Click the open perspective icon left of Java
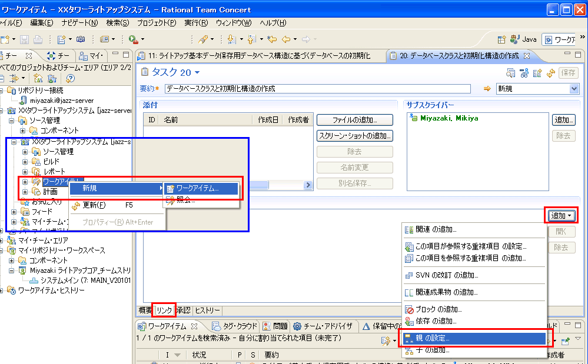 click(501, 39)
